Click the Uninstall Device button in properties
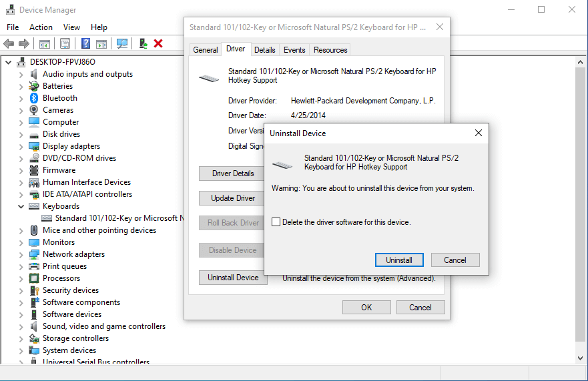 click(233, 278)
